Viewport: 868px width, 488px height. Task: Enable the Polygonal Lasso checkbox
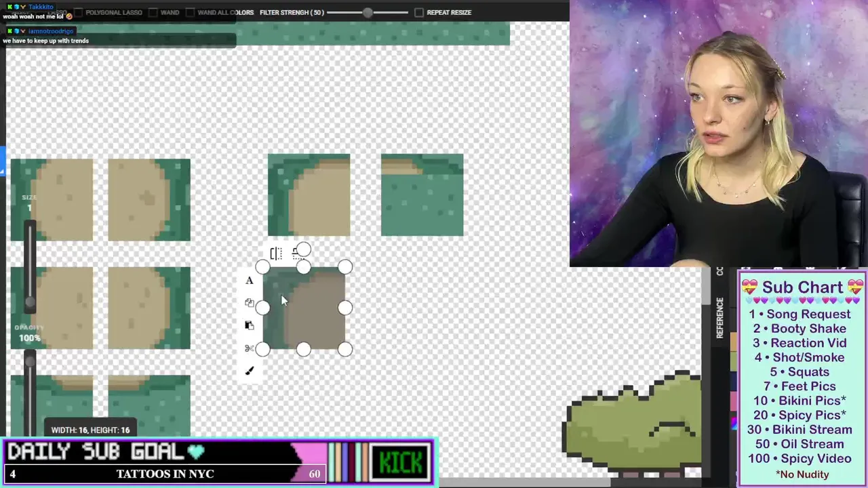[77, 12]
